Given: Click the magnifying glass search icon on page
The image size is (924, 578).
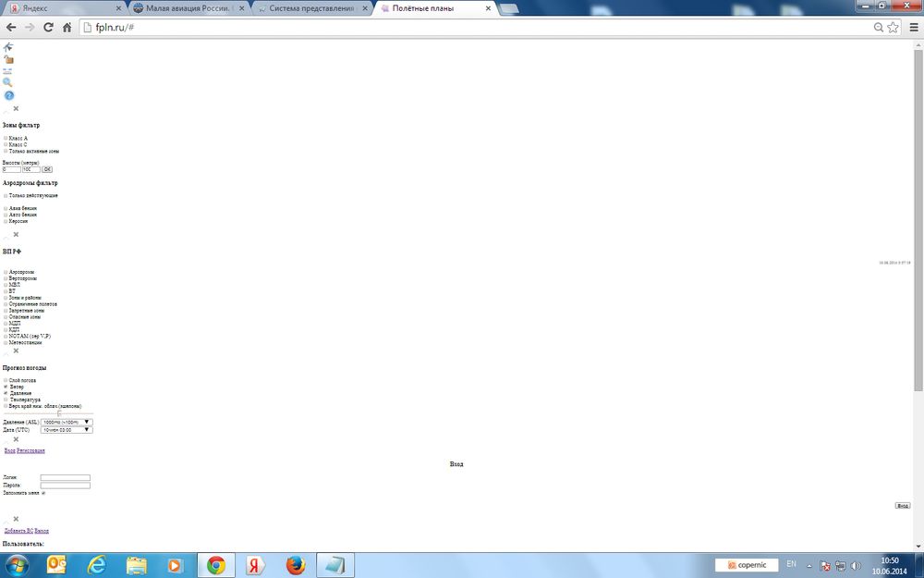Looking at the screenshot, I should point(8,82).
